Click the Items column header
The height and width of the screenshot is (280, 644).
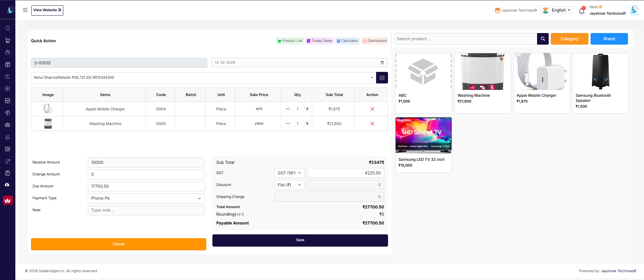coord(105,95)
